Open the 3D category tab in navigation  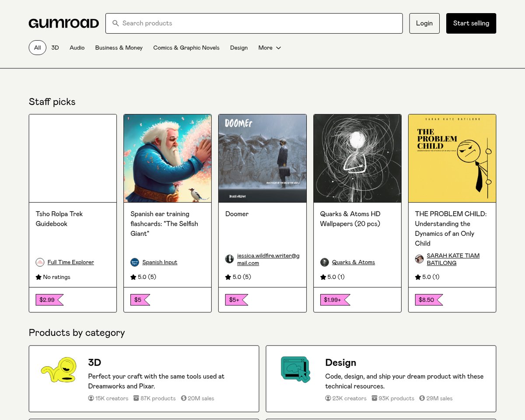coord(55,48)
